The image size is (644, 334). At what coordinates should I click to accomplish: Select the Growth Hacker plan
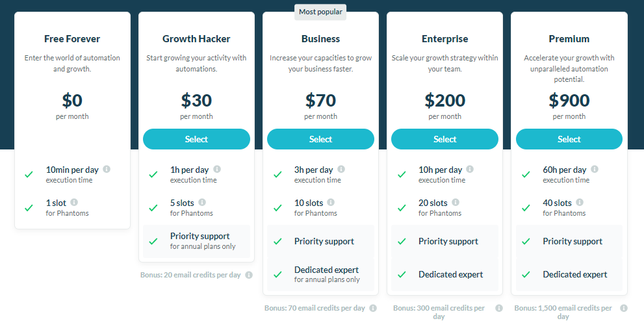(x=196, y=139)
